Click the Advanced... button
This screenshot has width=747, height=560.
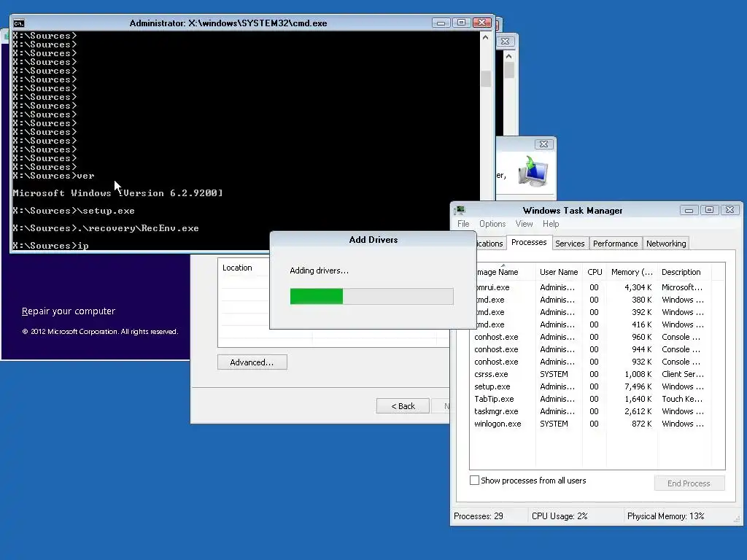tap(252, 362)
